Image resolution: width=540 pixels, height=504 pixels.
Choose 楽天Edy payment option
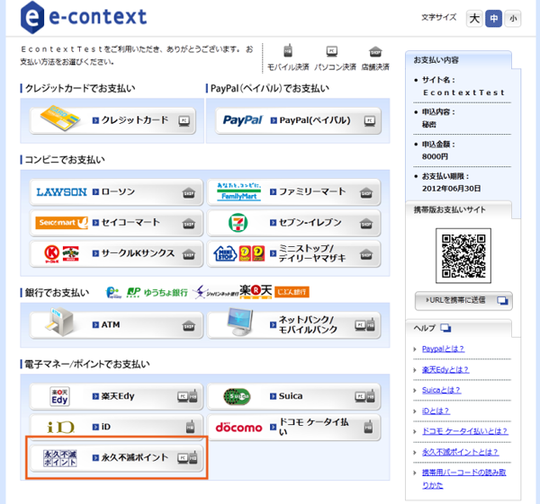click(116, 397)
